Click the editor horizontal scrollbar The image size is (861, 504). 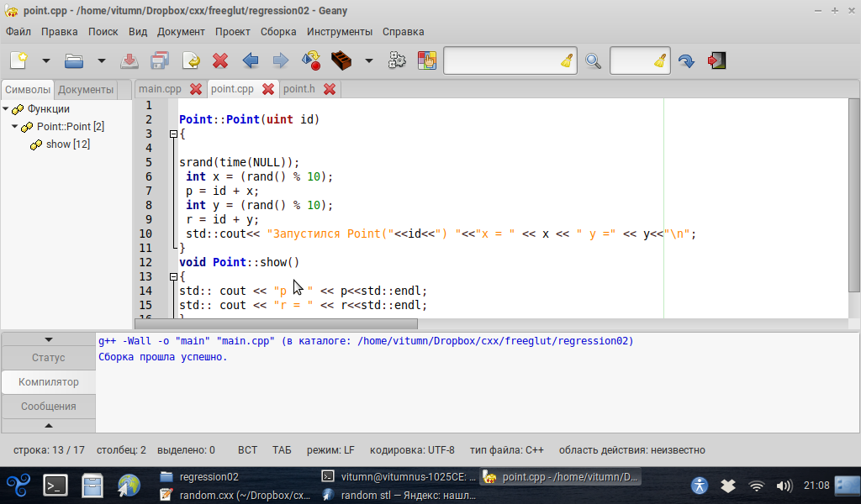coord(276,323)
